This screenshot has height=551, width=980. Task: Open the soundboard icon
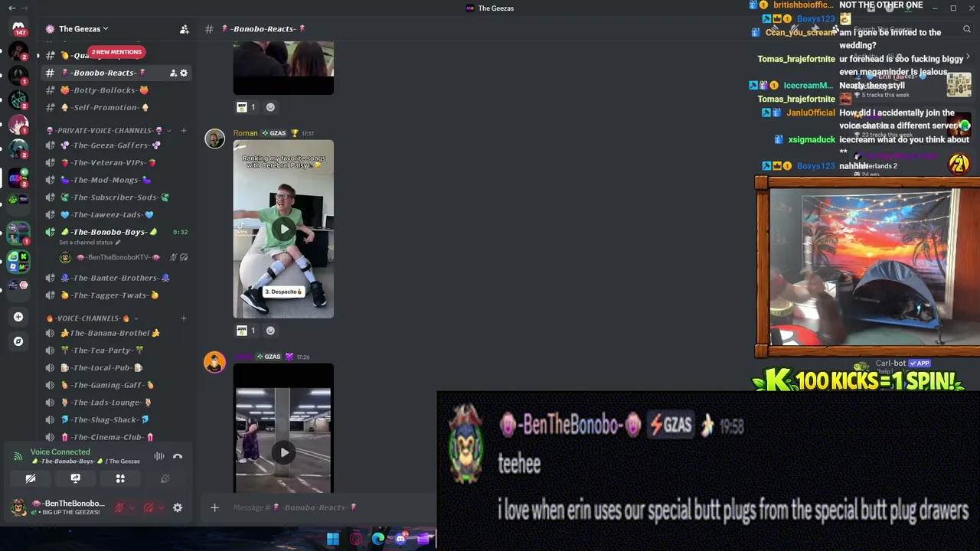tap(165, 478)
